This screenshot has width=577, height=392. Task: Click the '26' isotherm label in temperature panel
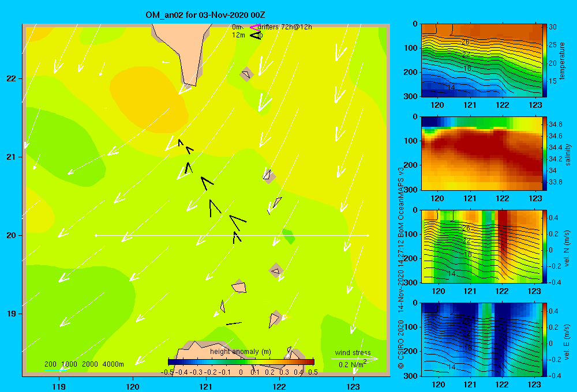466,42
